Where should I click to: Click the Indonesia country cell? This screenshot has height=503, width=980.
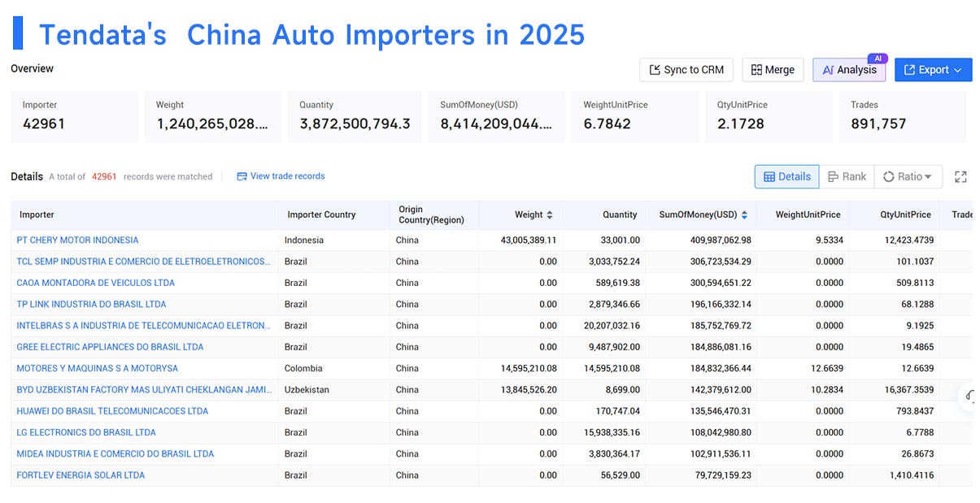[304, 240]
